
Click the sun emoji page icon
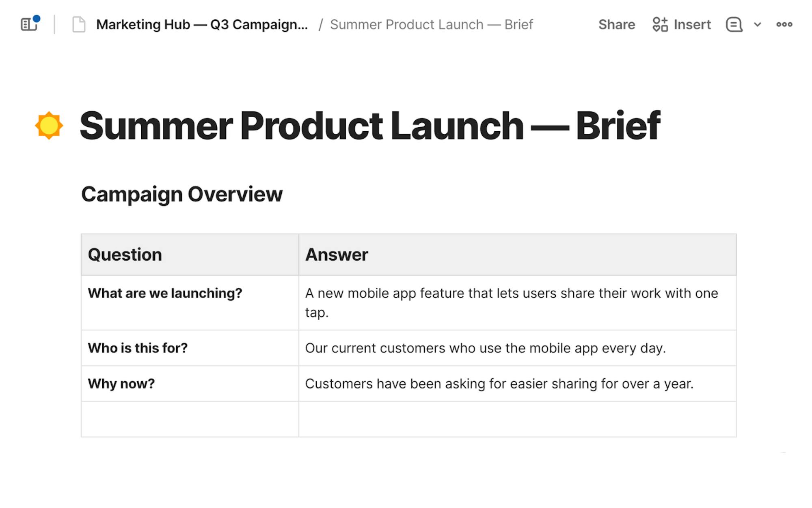click(49, 125)
